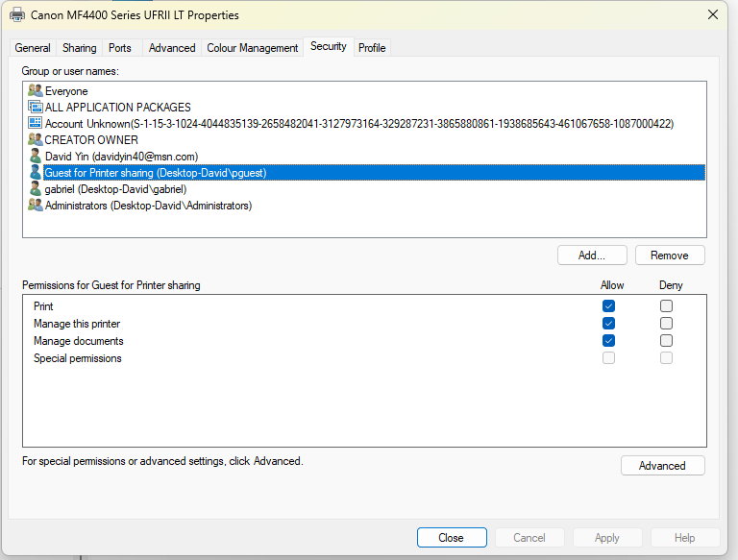Screen dimensions: 738x560
Task: Click Allow checkbox for Special permissions
Action: (608, 357)
